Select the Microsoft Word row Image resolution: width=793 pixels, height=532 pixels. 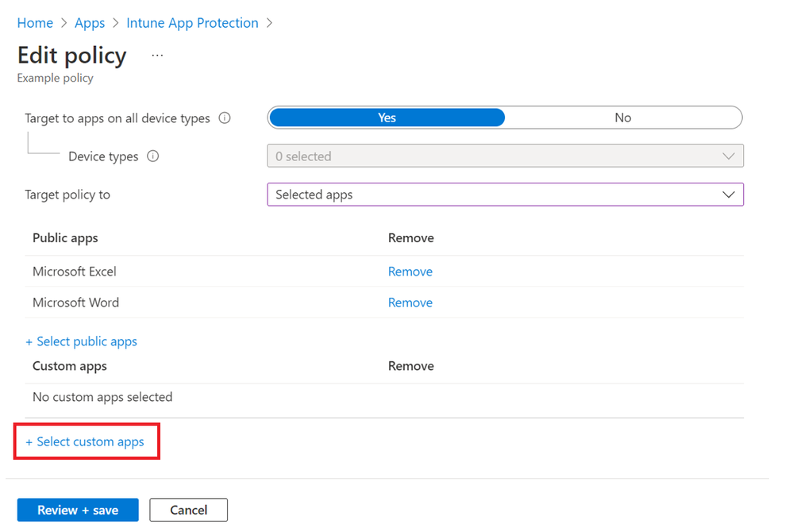coord(75,303)
